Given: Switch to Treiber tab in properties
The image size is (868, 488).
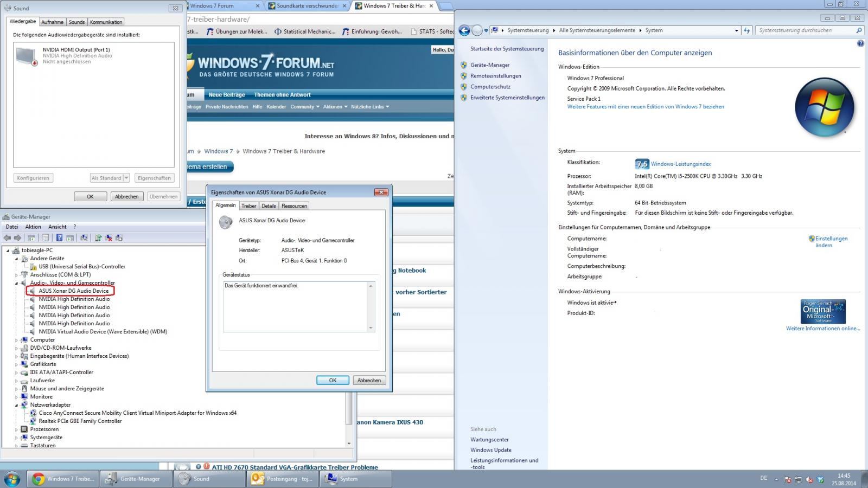Looking at the screenshot, I should coord(249,206).
